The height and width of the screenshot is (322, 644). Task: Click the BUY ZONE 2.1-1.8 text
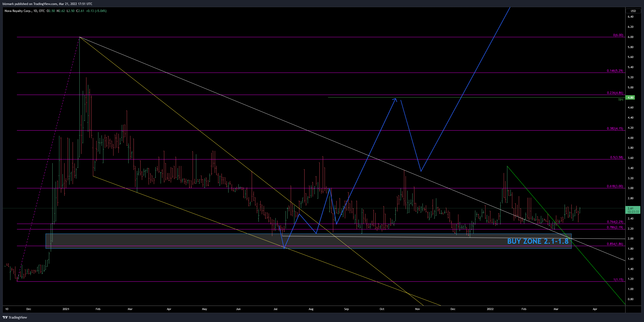click(538, 241)
